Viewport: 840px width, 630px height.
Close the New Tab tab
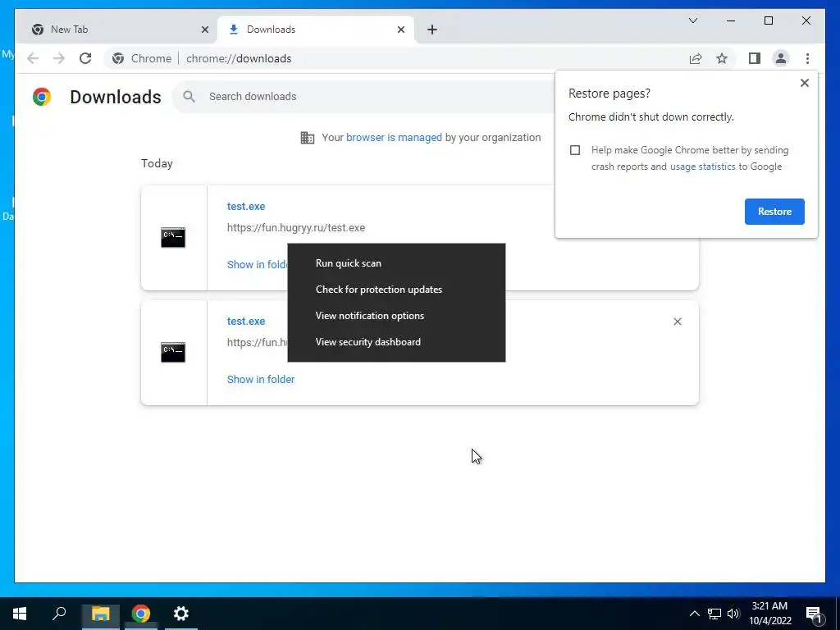coord(204,30)
